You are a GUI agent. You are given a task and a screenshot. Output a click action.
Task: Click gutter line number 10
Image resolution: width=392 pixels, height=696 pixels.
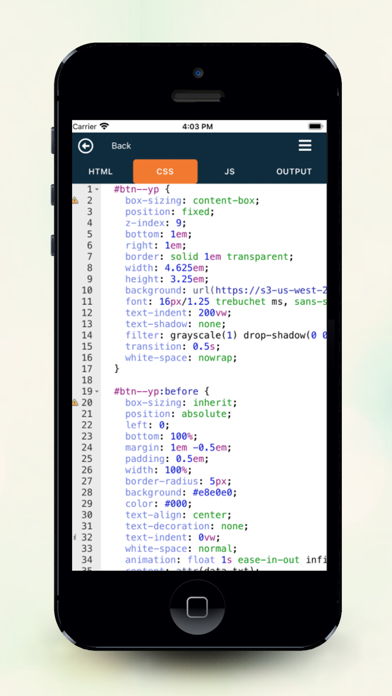coord(87,290)
